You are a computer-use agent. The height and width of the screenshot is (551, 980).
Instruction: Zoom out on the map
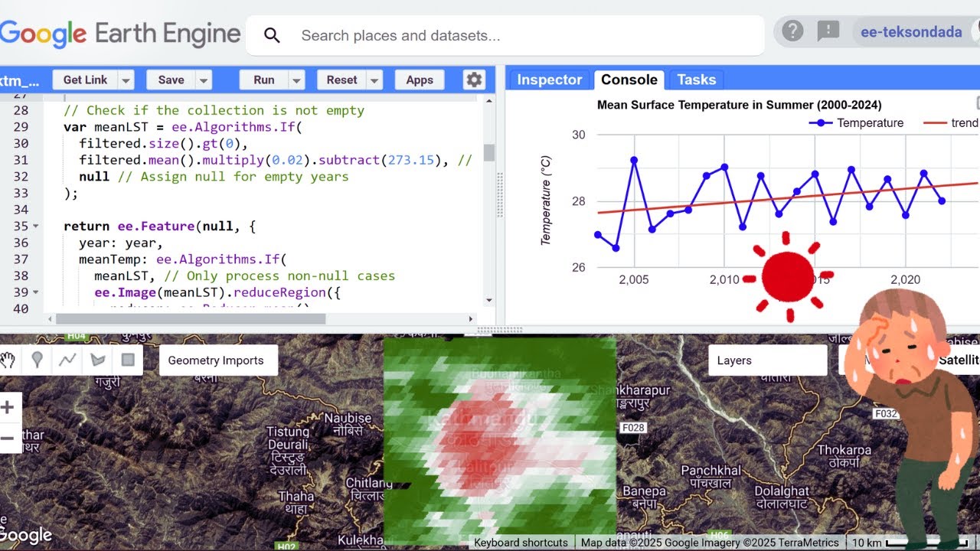tap(8, 439)
